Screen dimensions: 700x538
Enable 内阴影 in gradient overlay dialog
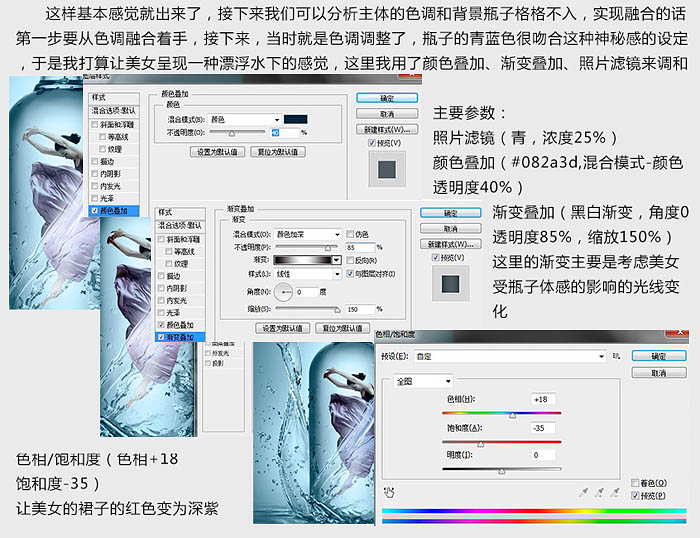[x=161, y=288]
